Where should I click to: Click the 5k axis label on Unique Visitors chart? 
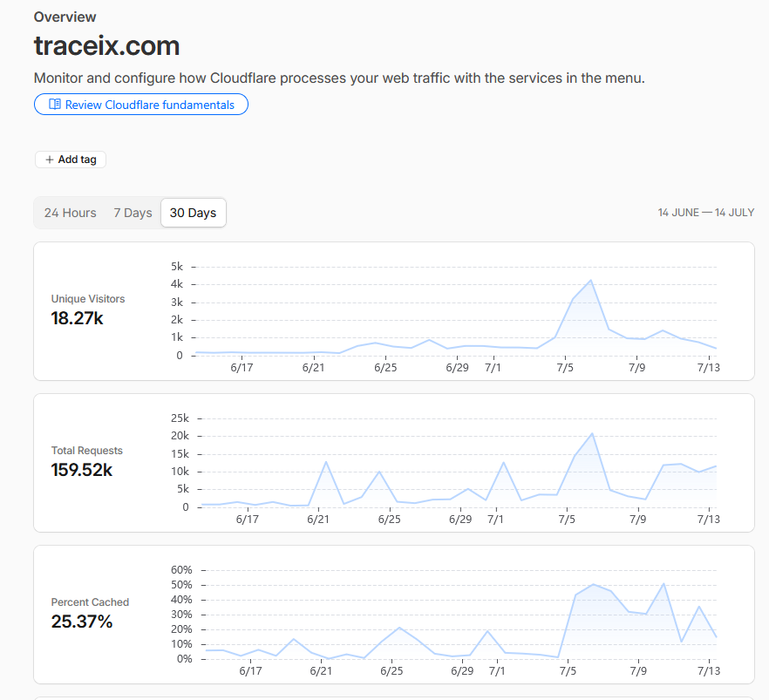coord(177,267)
